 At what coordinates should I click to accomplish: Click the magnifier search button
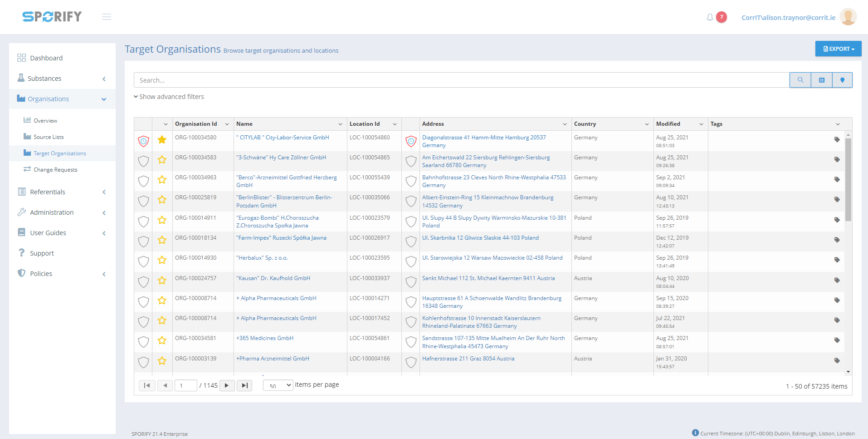coord(800,80)
